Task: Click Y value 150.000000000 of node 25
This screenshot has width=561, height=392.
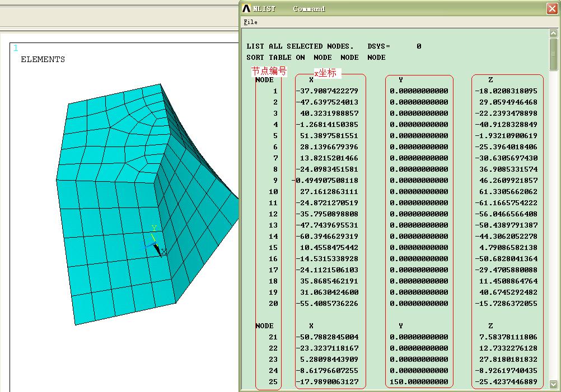Action: pyautogui.click(x=419, y=382)
